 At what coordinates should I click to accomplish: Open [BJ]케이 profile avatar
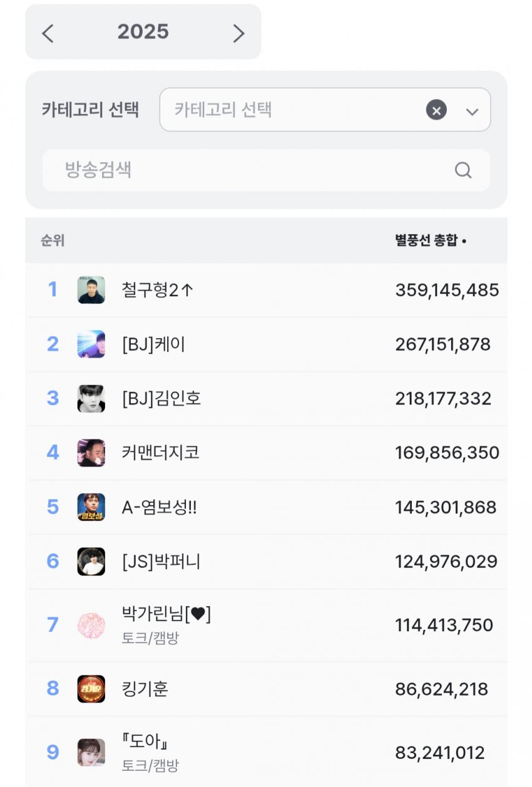tap(91, 344)
